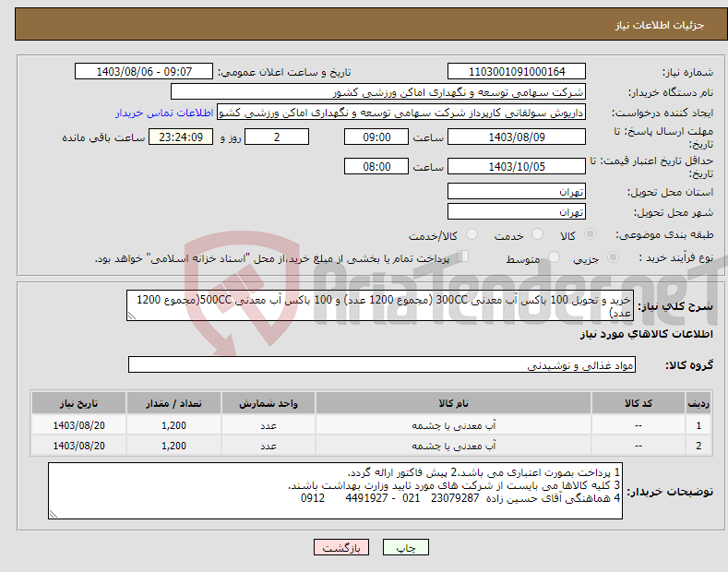Click row 2 unit عدد
The width and height of the screenshot is (728, 572).
(269, 446)
